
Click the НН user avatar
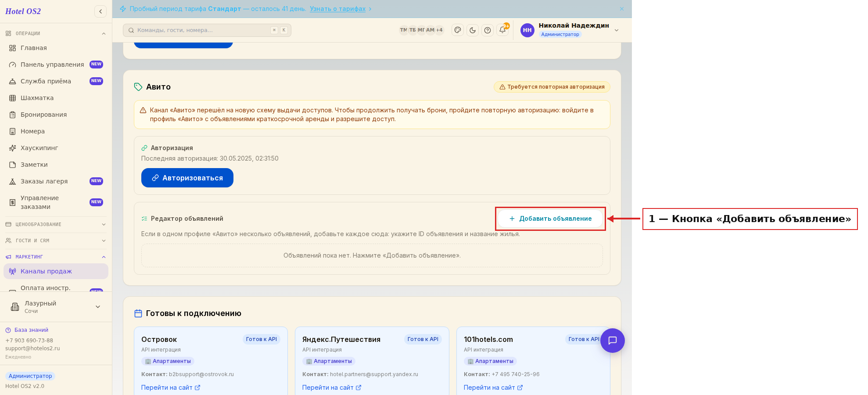click(527, 30)
